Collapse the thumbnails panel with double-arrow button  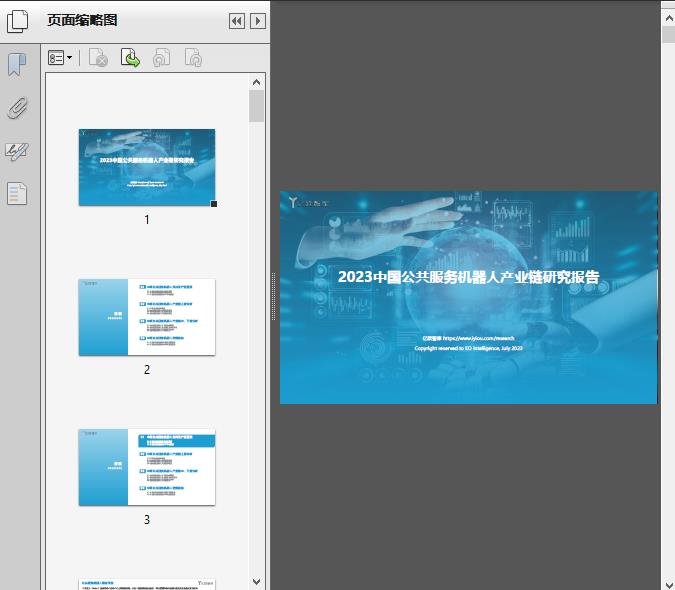pyautogui.click(x=237, y=21)
